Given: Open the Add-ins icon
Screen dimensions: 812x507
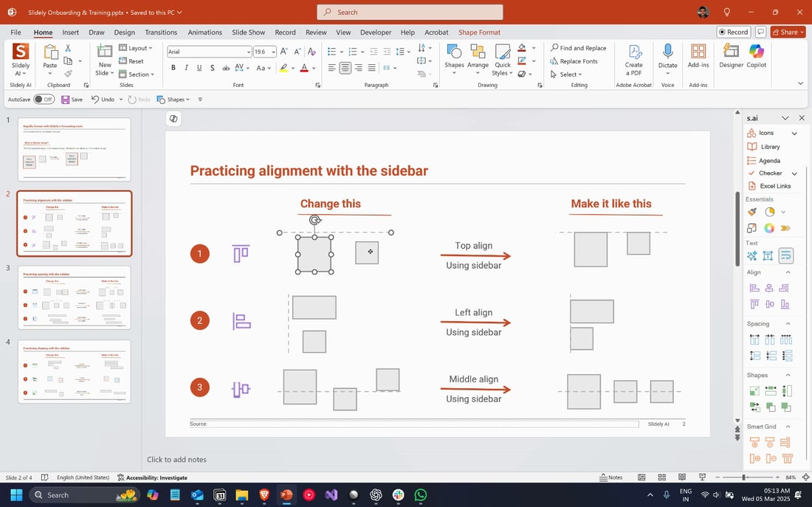Looking at the screenshot, I should 698,56.
